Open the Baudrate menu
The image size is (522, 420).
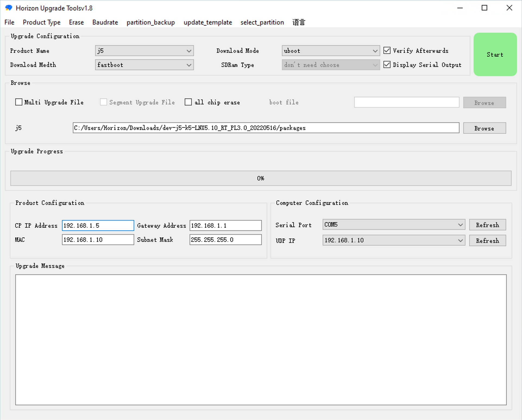[x=105, y=22]
